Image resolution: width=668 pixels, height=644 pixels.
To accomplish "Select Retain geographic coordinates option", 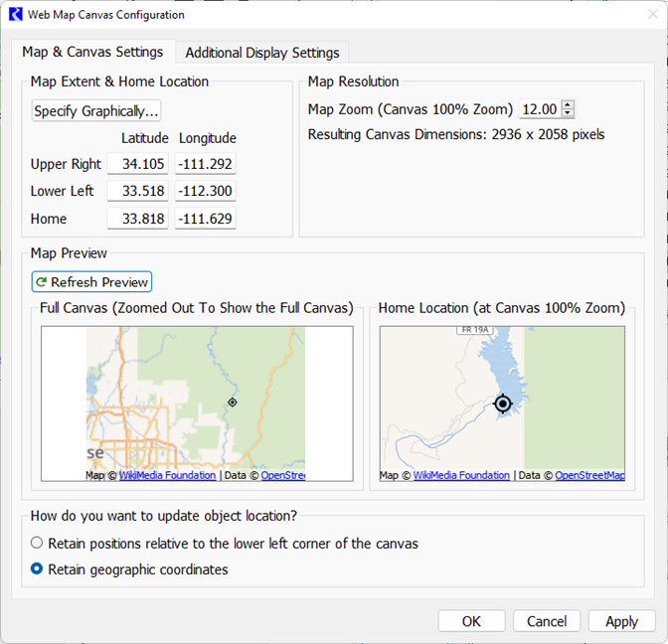I will click(x=37, y=569).
